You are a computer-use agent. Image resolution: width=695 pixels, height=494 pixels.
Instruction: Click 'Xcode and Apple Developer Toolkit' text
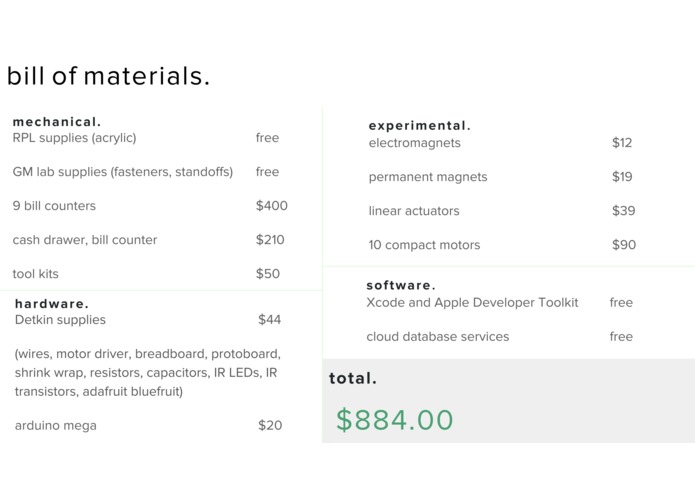[x=472, y=303]
